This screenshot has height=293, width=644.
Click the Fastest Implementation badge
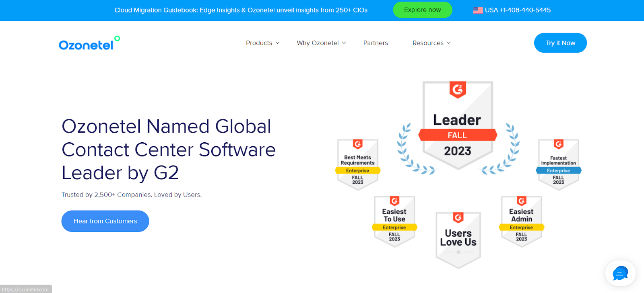pyautogui.click(x=558, y=164)
